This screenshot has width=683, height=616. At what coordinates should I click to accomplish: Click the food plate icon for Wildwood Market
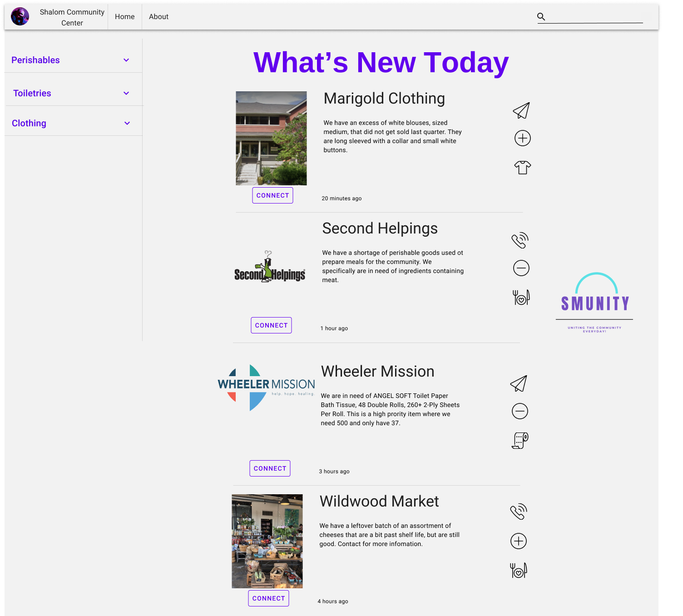(x=518, y=570)
